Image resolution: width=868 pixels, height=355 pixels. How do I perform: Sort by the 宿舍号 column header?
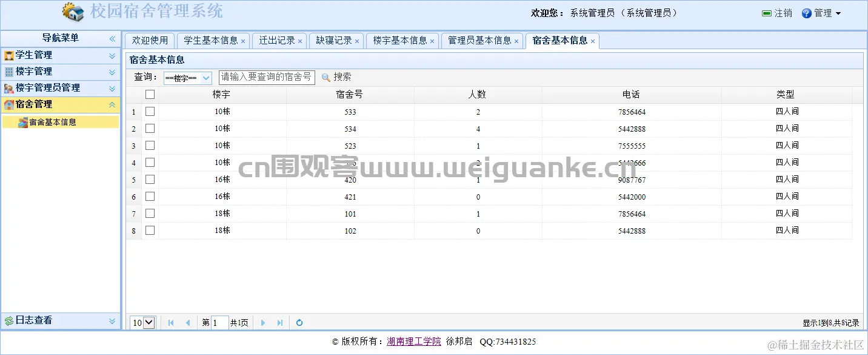pyautogui.click(x=350, y=95)
